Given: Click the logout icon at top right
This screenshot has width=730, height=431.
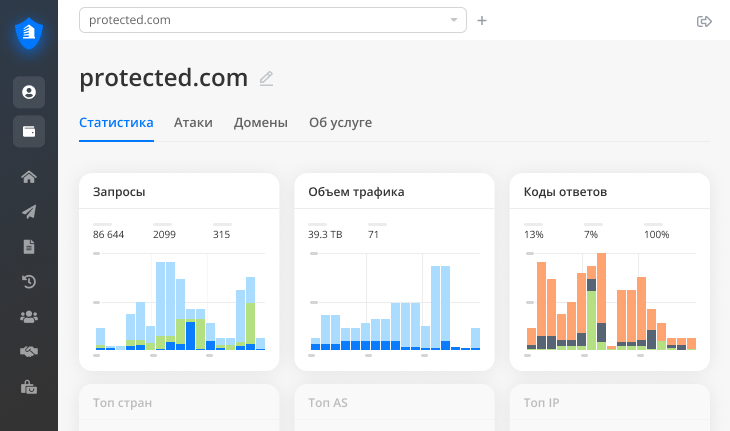Looking at the screenshot, I should coord(703,21).
